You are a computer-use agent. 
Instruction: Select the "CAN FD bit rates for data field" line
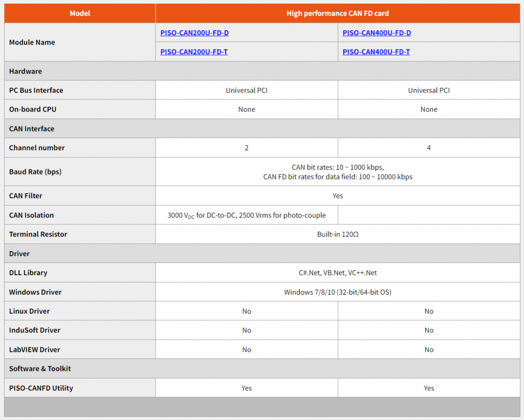click(338, 177)
